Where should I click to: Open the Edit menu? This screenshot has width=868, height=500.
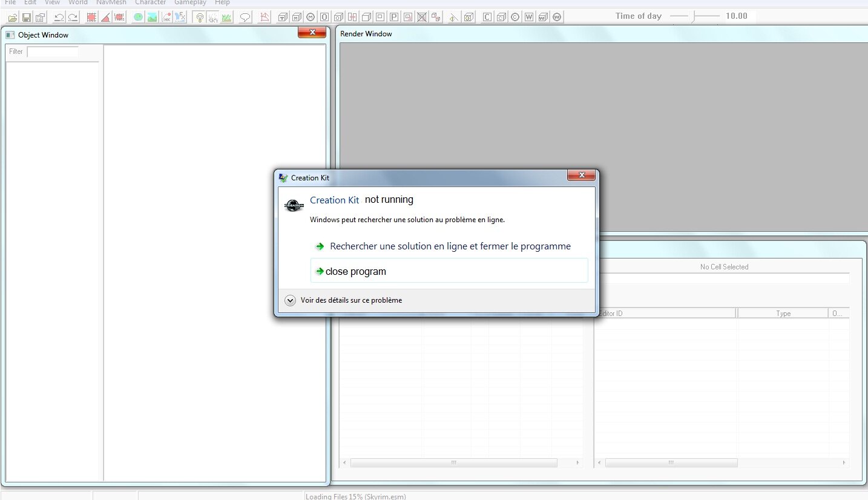(x=30, y=2)
